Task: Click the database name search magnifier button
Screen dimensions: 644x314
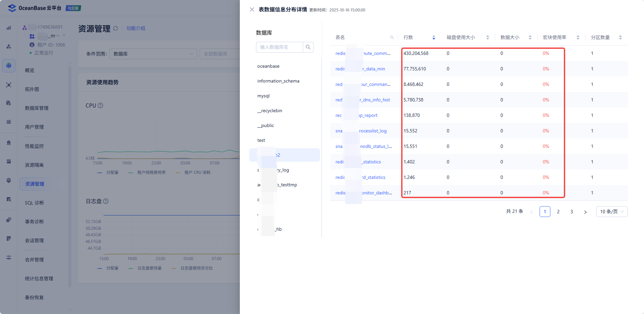Action: [x=308, y=47]
